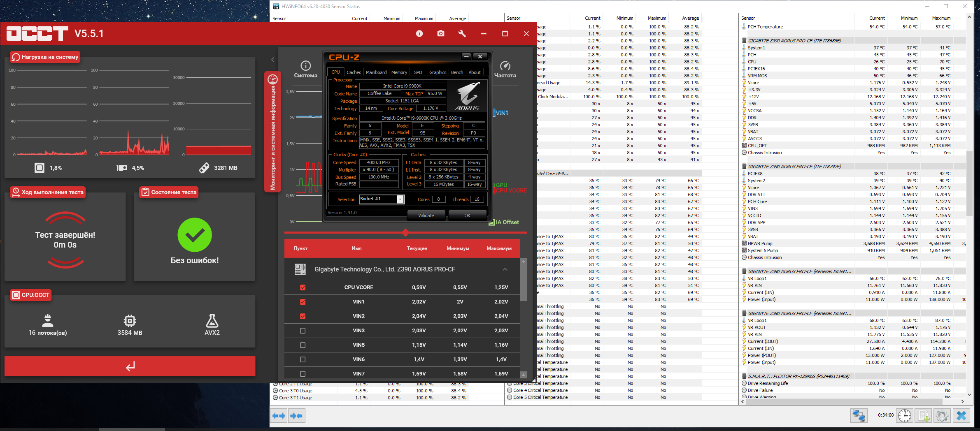Image resolution: width=980 pixels, height=431 pixels.
Task: Open the SPD tab in CPU-Z
Action: tap(418, 72)
